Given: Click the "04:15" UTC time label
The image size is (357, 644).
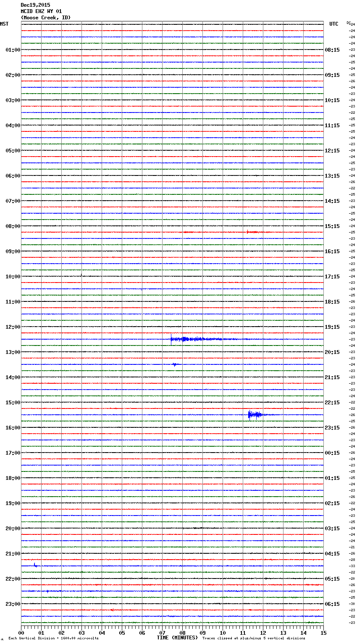Looking at the screenshot, I should tap(332, 554).
